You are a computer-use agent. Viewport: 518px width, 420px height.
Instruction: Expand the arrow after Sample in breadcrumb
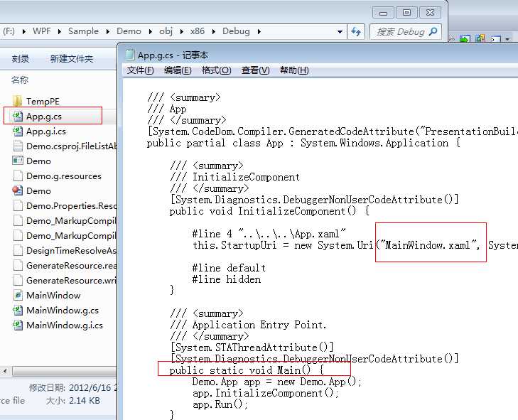click(x=108, y=32)
